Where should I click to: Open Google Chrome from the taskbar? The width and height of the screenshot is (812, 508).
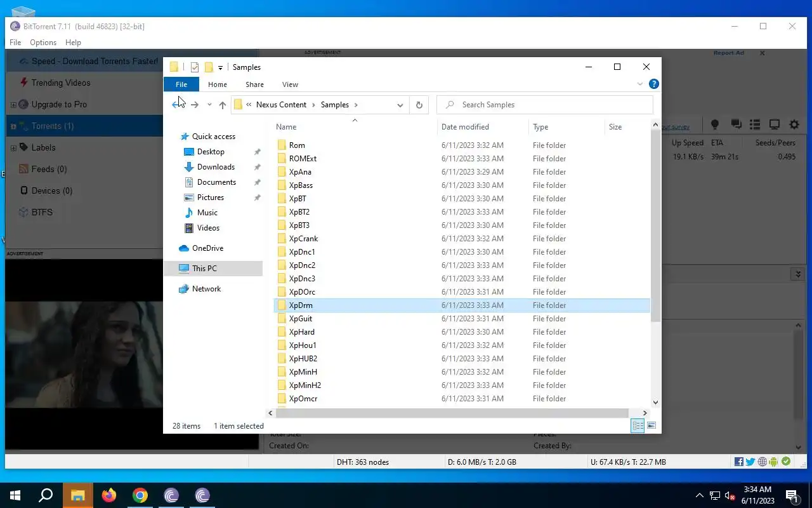click(140, 495)
